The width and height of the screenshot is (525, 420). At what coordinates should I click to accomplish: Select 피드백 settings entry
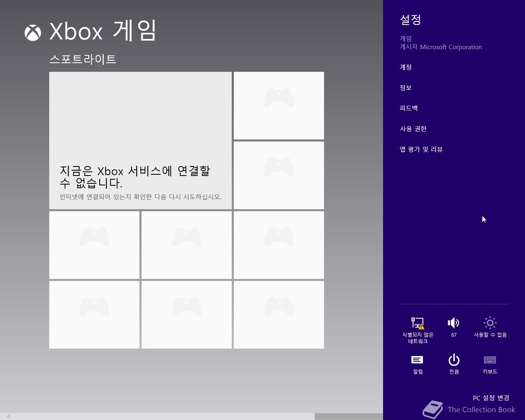[409, 108]
